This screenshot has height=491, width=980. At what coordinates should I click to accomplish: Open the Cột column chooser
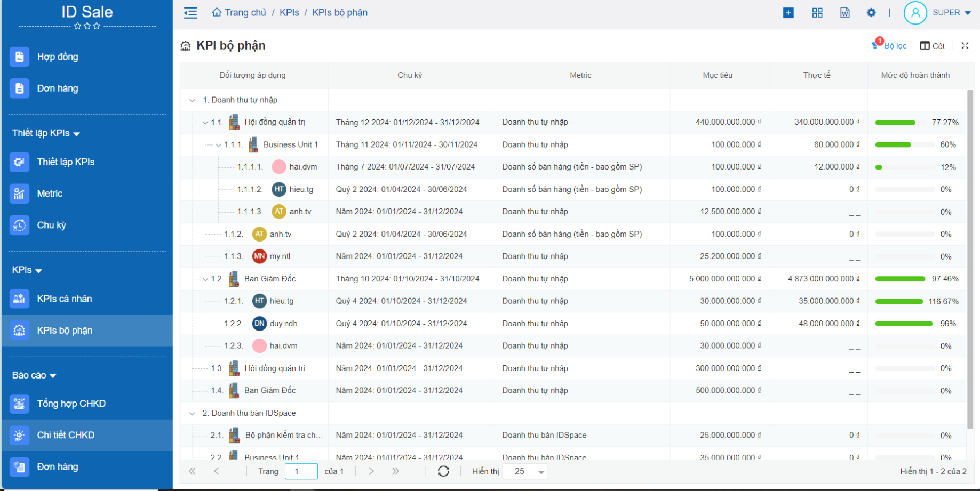pyautogui.click(x=933, y=46)
